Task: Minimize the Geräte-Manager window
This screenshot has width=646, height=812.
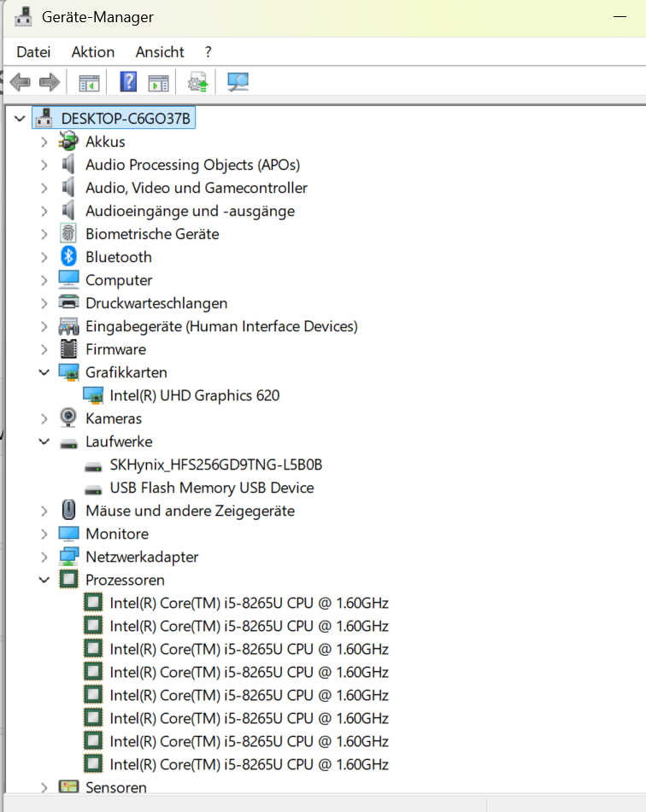Action: (x=620, y=17)
